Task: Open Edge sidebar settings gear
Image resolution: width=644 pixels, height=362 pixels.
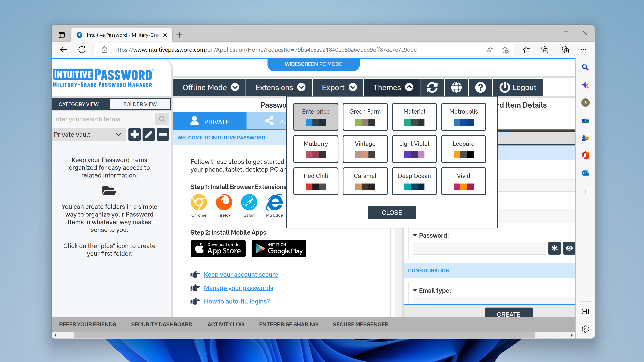Action: click(585, 329)
